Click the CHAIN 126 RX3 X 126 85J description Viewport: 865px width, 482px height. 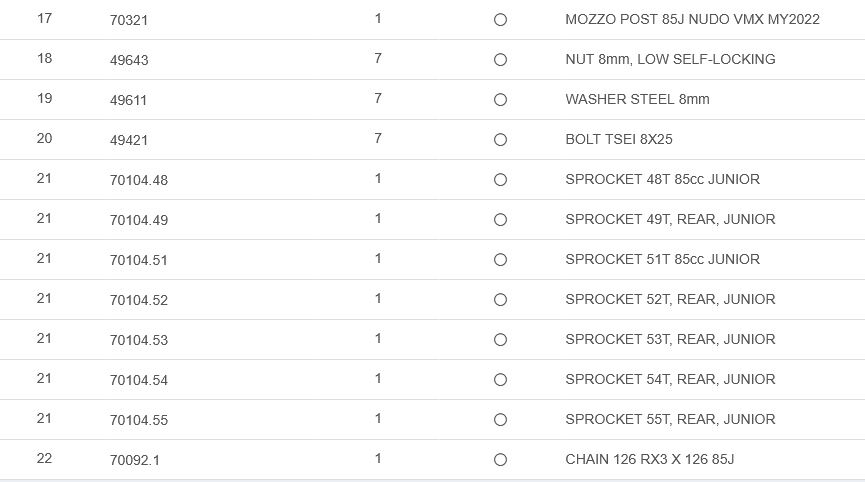coord(649,459)
